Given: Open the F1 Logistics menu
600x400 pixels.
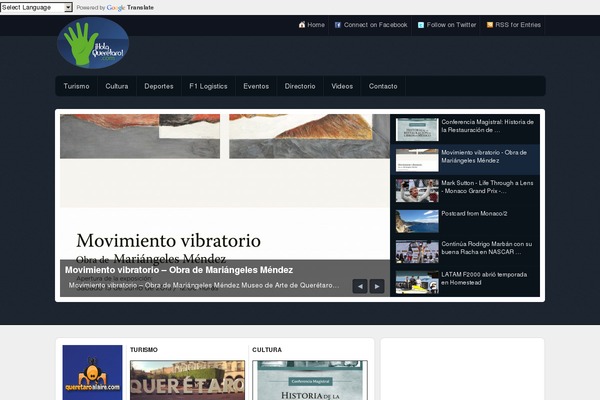Looking at the screenshot, I should point(208,86).
